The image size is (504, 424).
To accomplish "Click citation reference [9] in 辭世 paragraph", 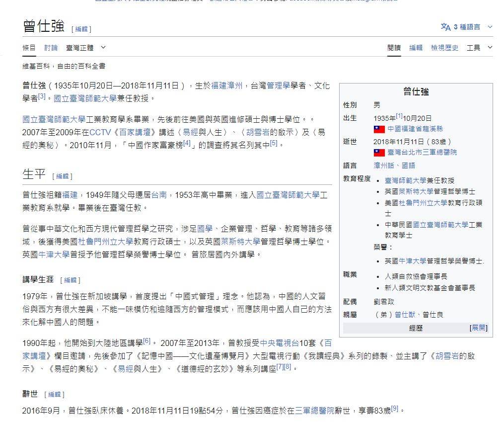I will pyautogui.click(x=395, y=409).
